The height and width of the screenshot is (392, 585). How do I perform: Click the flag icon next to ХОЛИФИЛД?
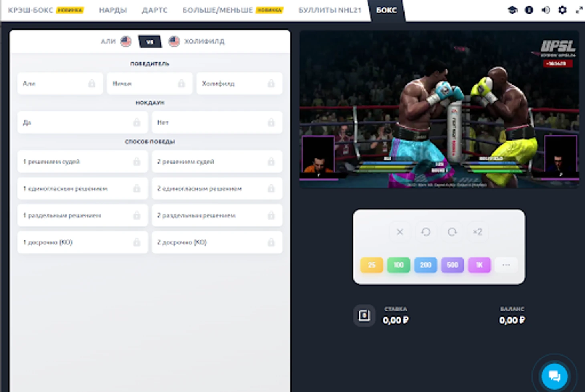click(174, 41)
